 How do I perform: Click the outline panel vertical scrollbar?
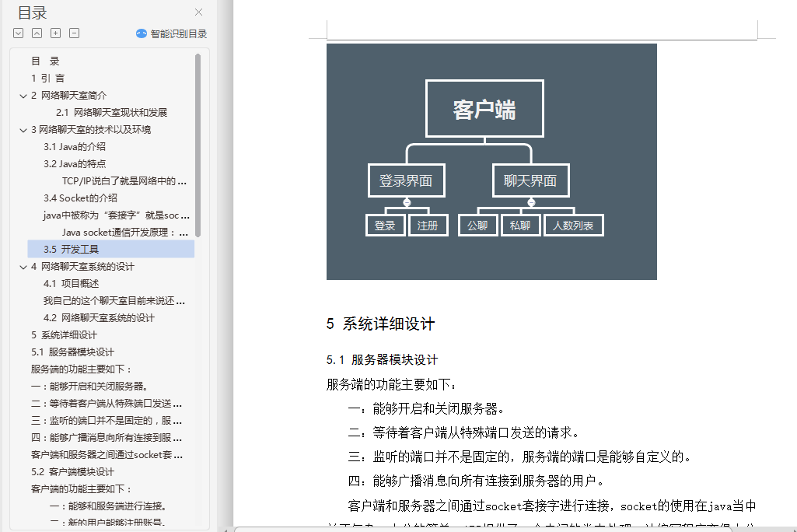coord(198,145)
